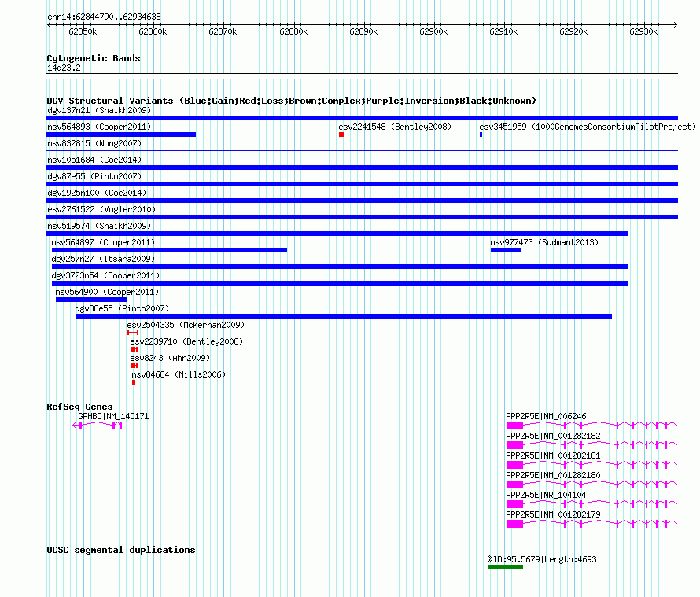The height and width of the screenshot is (597, 700).
Task: Open dgv257n27 (Itsara2009) label
Action: pyautogui.click(x=103, y=259)
